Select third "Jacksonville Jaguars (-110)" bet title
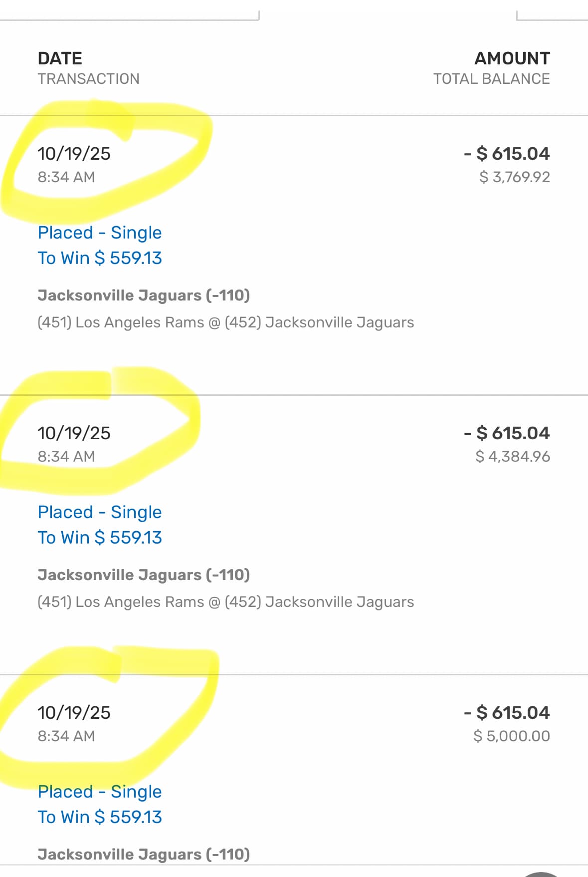 (x=144, y=855)
